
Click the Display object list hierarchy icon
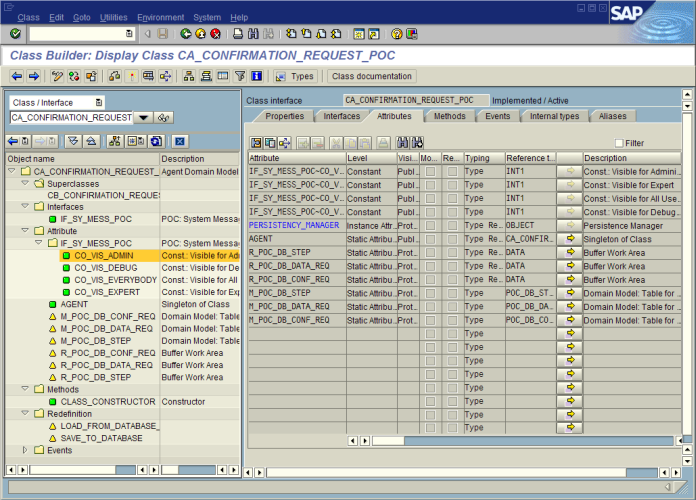tap(189, 76)
